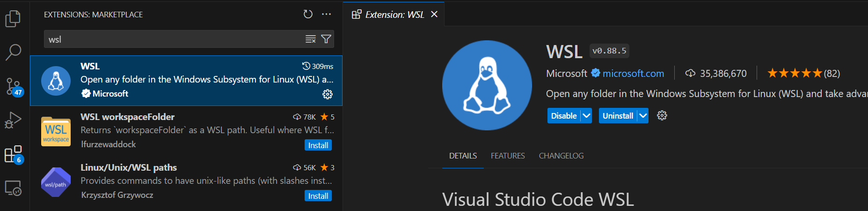Expand the Disable button dropdown arrow
This screenshot has height=211, width=868.
(586, 116)
